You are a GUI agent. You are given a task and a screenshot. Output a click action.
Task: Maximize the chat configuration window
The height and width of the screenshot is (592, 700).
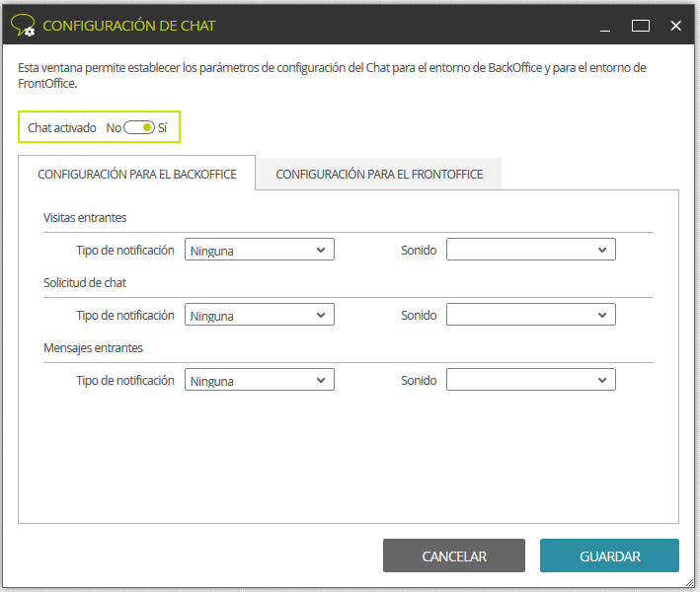pyautogui.click(x=640, y=26)
